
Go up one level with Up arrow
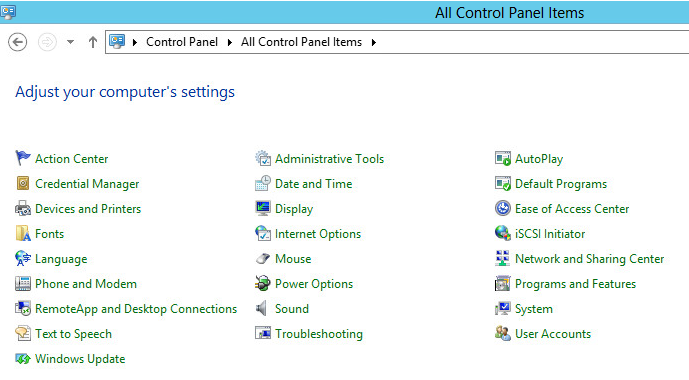93,42
